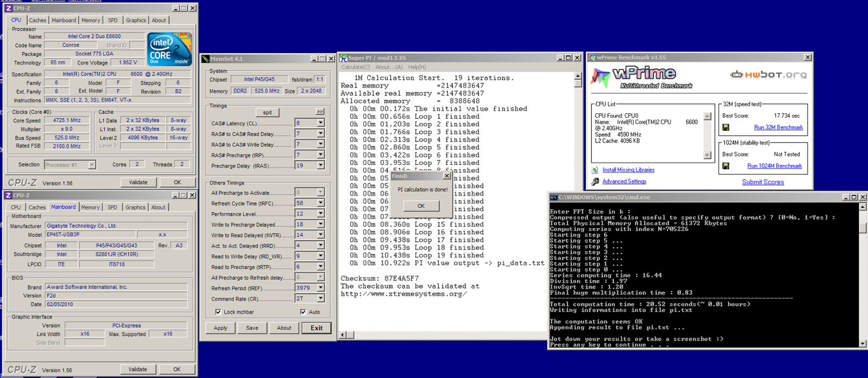The width and height of the screenshot is (868, 378).
Task: Open the RAS# Precharge (tRP) dropdown
Action: (321, 155)
